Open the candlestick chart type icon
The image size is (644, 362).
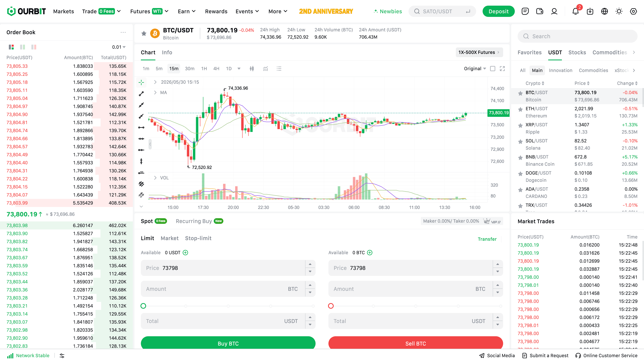(252, 68)
